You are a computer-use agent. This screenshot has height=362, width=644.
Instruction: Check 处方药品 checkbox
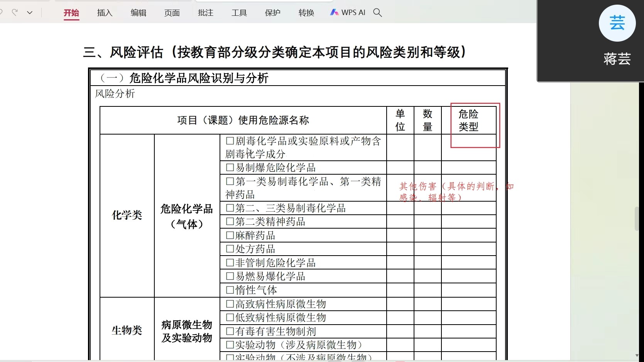(x=230, y=249)
